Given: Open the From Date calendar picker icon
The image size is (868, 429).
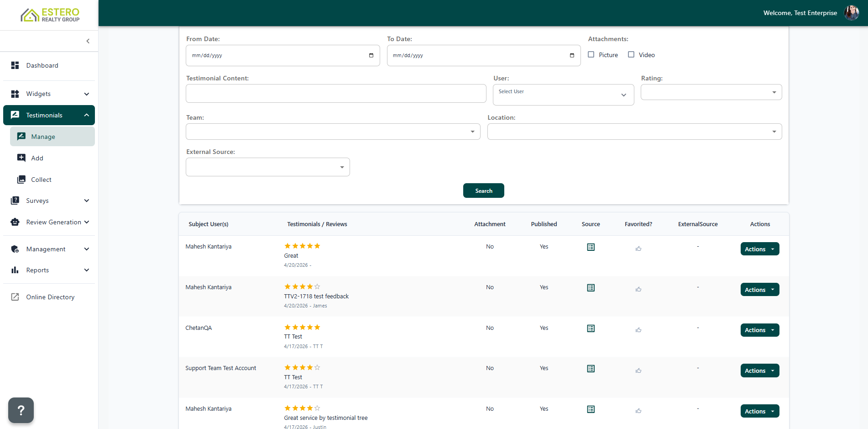Looking at the screenshot, I should coord(371,56).
